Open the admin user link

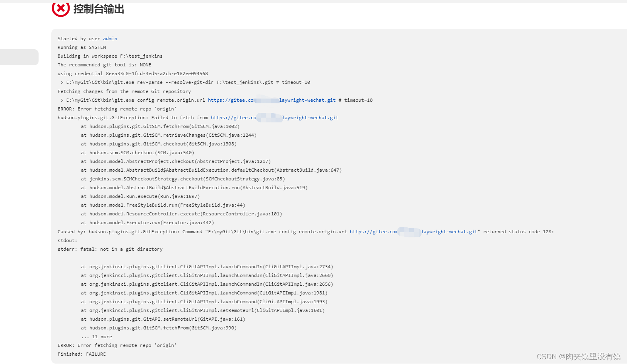point(110,39)
